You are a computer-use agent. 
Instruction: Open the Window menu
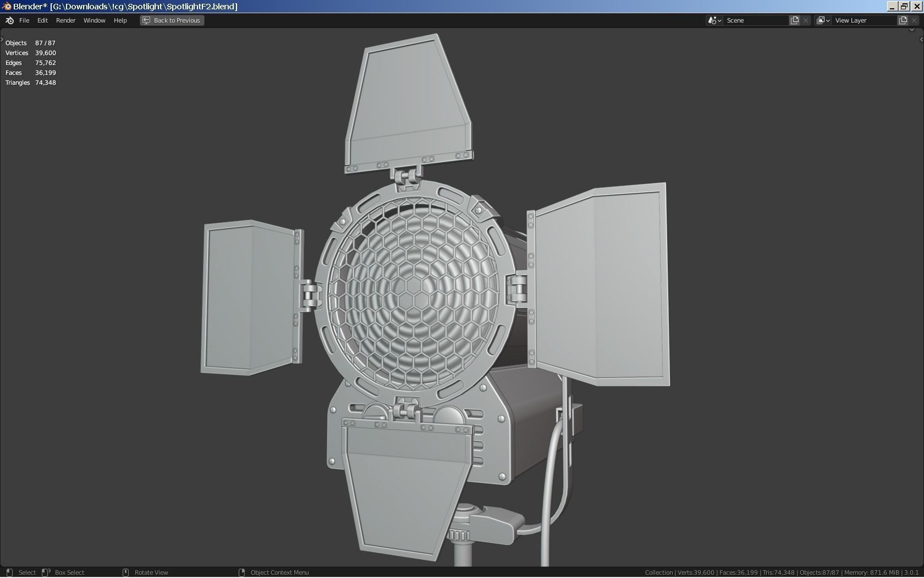(94, 20)
